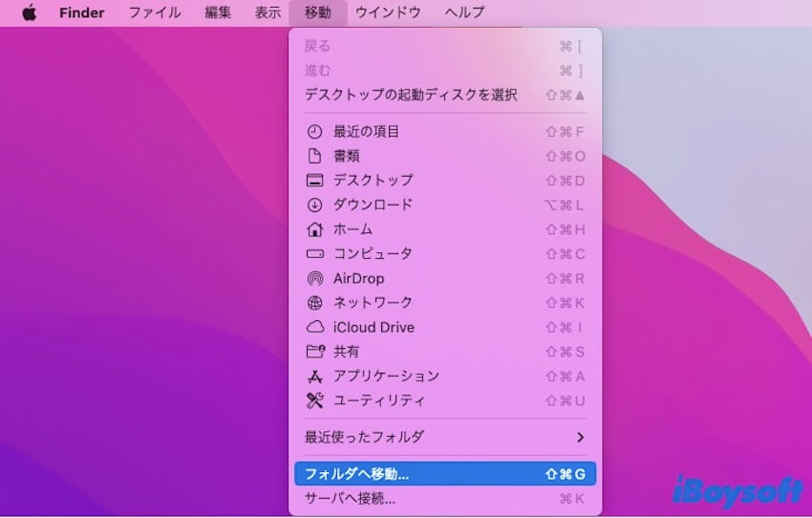Open the ヘルプ menu
The image size is (812, 518).
point(464,12)
